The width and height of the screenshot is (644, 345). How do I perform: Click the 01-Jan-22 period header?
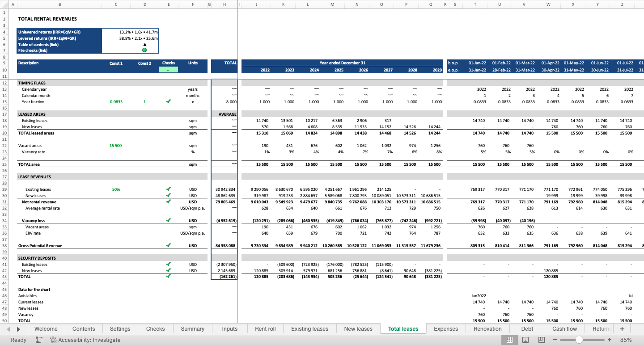477,63
